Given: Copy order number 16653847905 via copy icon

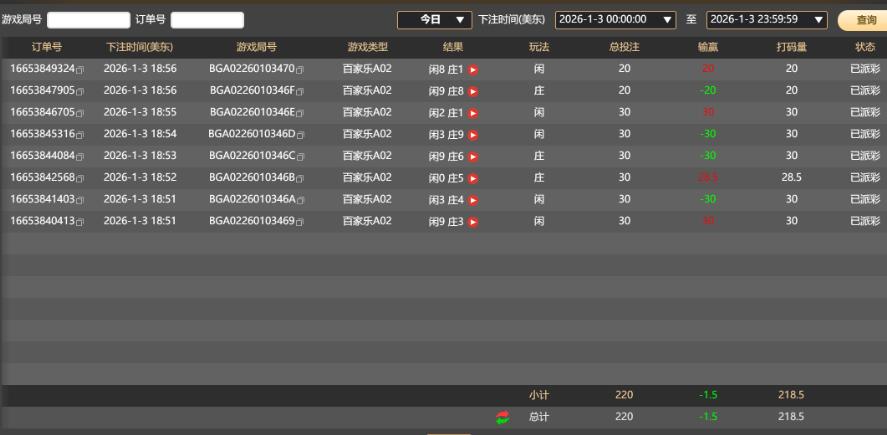Looking at the screenshot, I should (80, 92).
